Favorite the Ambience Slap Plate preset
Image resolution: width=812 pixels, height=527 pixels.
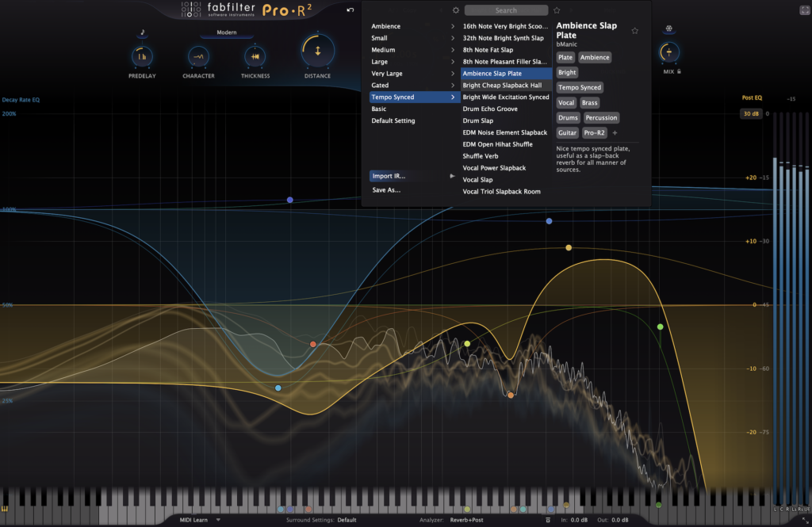point(634,31)
